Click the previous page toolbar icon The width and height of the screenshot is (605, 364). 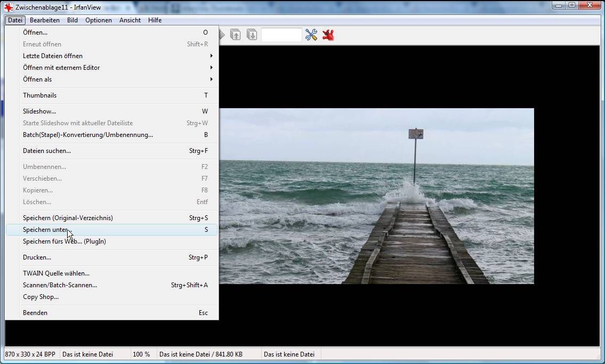[x=236, y=35]
